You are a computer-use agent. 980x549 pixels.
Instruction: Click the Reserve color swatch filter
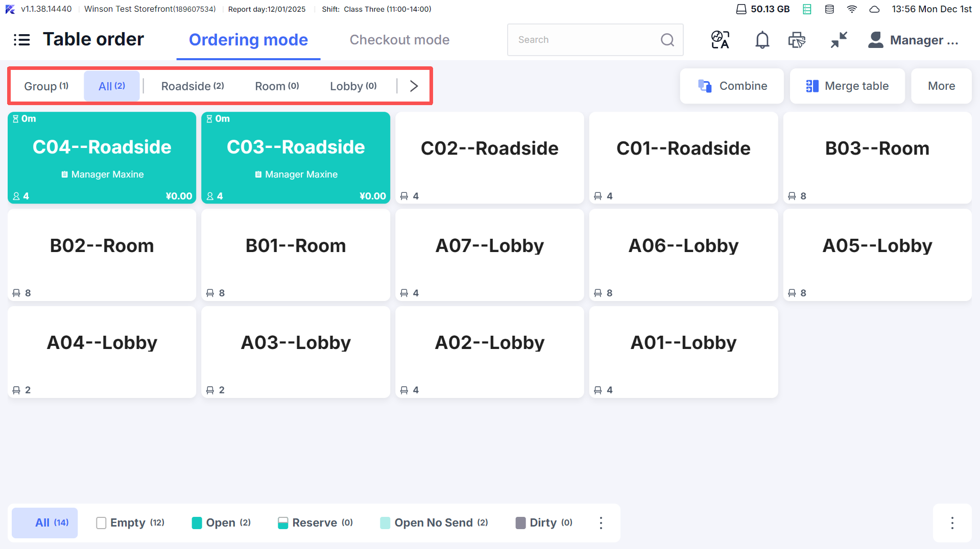pos(283,522)
